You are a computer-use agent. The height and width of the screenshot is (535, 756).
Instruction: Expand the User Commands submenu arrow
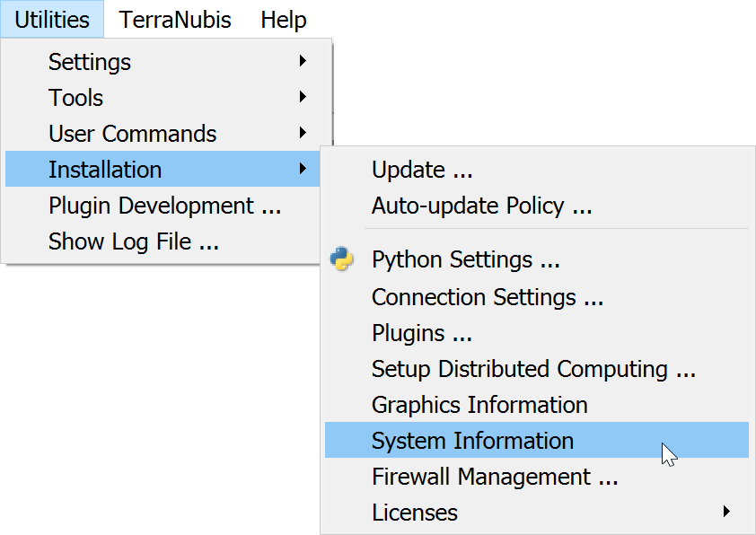(x=303, y=133)
